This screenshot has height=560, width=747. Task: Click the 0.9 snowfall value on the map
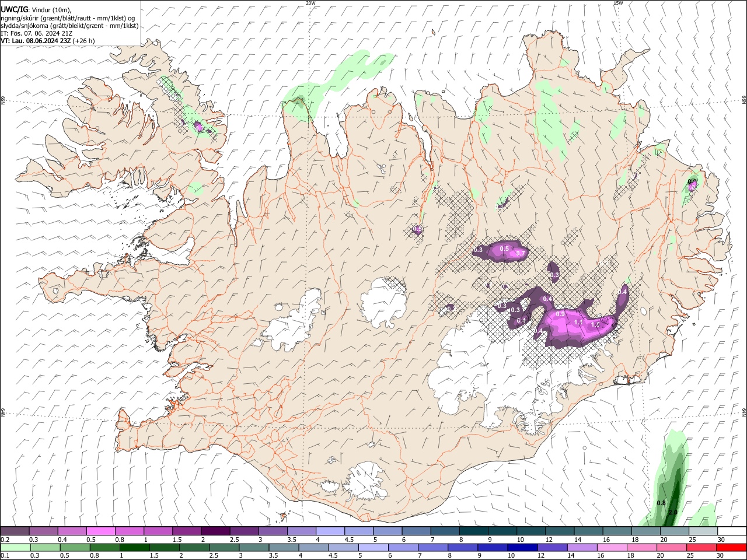[x=561, y=314]
